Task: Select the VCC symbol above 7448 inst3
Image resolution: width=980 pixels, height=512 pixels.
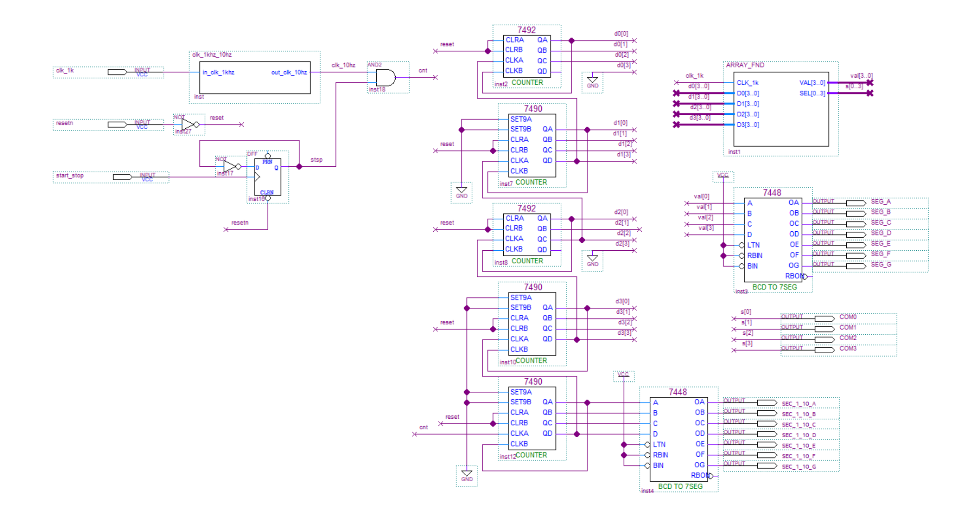Action: point(723,176)
